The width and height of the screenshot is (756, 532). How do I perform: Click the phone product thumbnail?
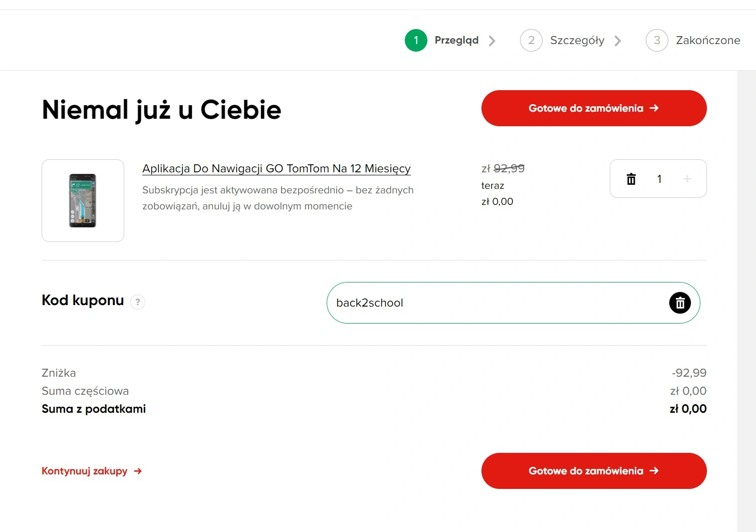(83, 200)
